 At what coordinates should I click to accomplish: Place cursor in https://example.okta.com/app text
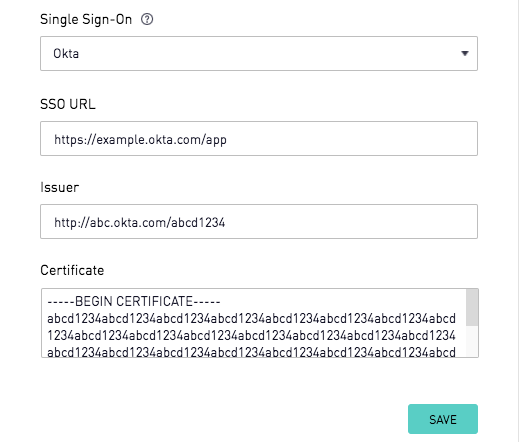click(x=140, y=140)
